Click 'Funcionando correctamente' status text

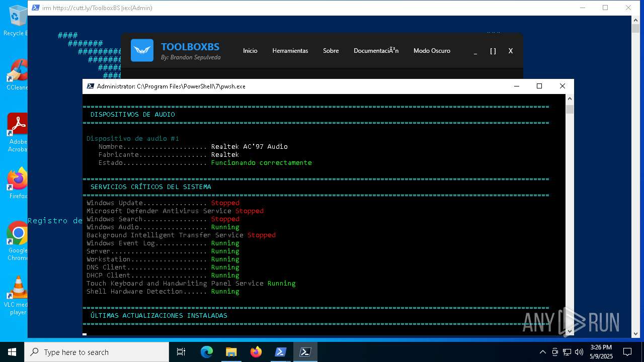pos(261,162)
